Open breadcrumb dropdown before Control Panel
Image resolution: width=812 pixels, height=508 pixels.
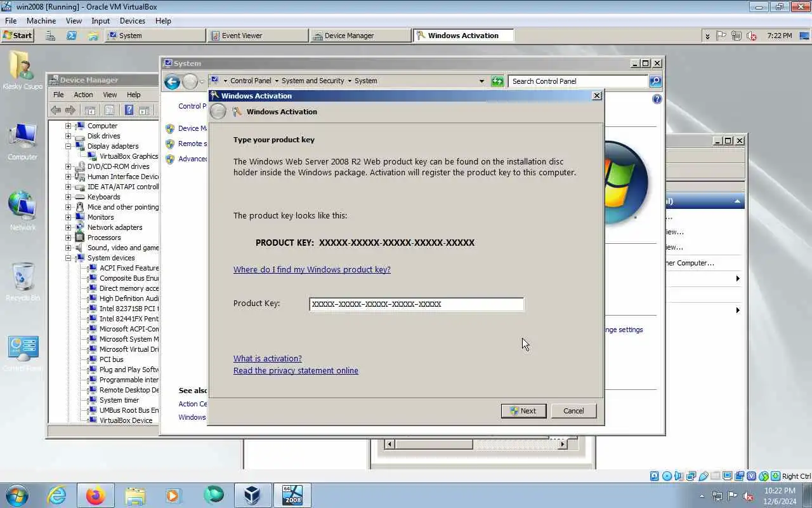click(x=225, y=81)
